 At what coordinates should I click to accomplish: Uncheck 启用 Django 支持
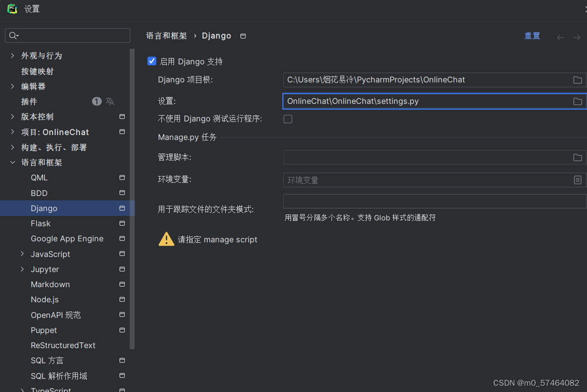coord(151,61)
